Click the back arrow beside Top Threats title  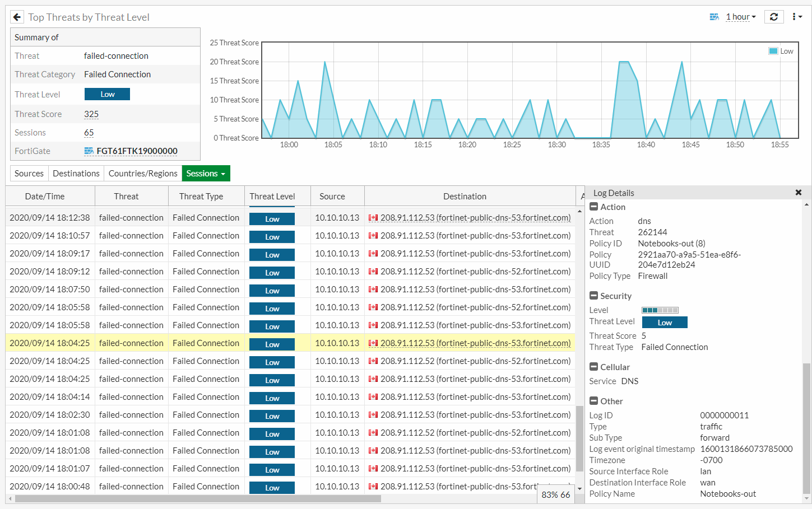pos(17,17)
